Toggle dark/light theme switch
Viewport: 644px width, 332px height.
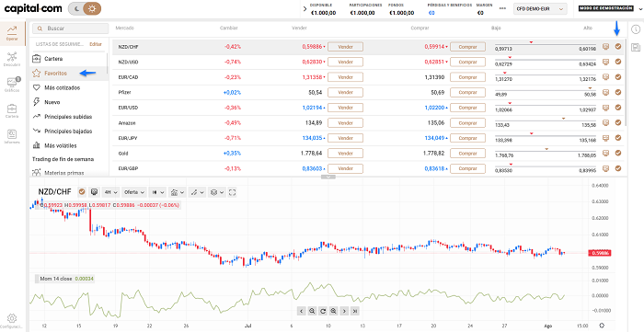pyautogui.click(x=85, y=8)
